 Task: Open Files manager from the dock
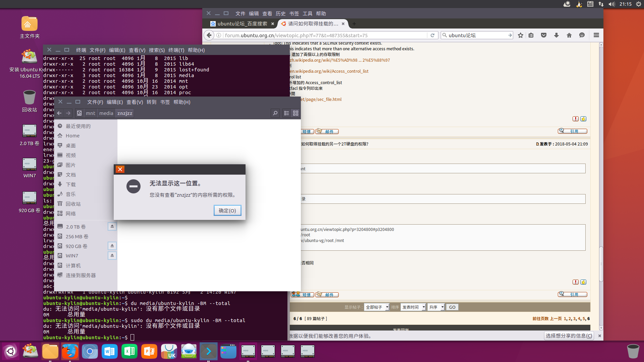click(x=50, y=351)
